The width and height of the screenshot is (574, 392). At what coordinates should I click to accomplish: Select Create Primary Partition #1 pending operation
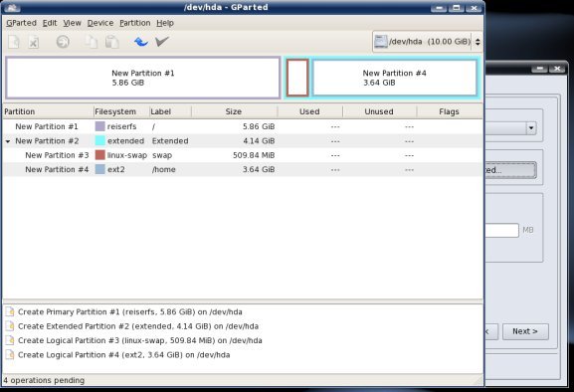point(130,311)
